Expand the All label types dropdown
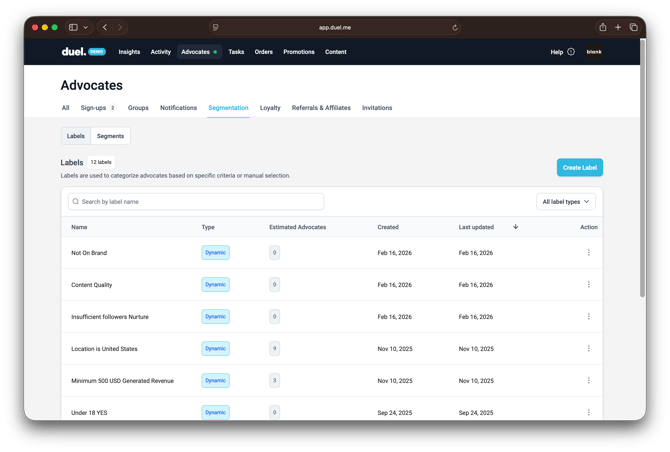 (566, 202)
